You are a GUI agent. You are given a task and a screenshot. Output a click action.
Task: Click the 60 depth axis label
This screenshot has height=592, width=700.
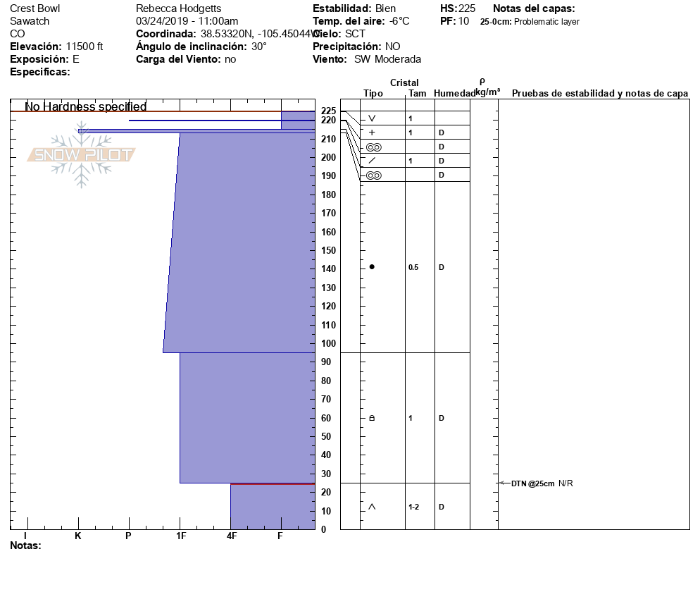[326, 418]
